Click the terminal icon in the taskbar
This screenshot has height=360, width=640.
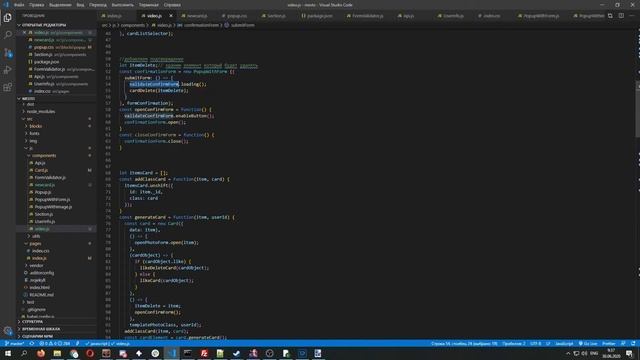tap(188, 353)
